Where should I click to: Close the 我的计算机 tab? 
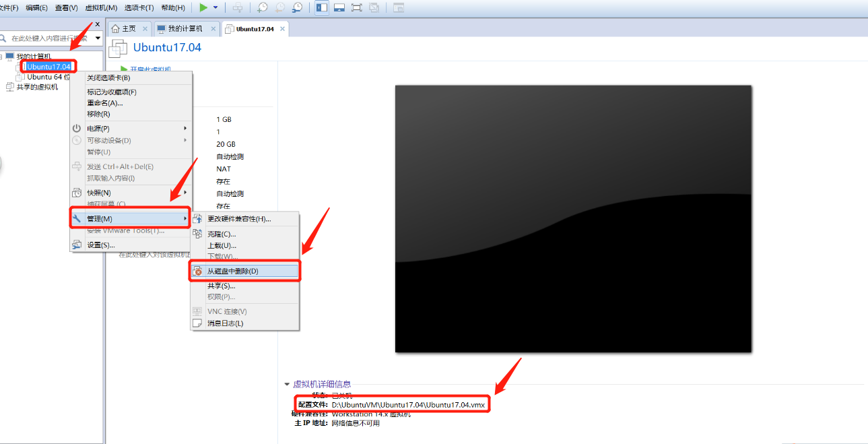[x=213, y=29]
